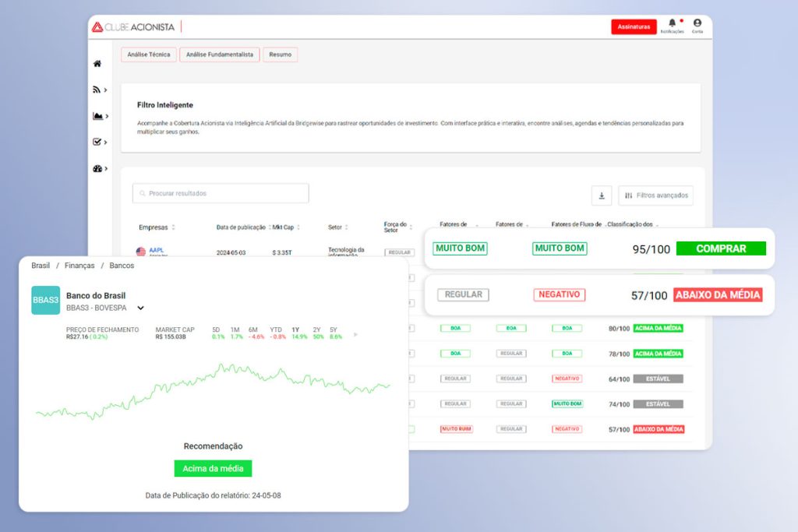798x532 pixels.
Task: Click the 80/100 score
Action: 619,329
